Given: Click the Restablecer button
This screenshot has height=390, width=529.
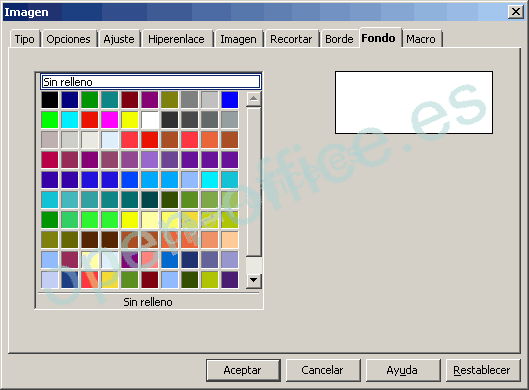Looking at the screenshot, I should pyautogui.click(x=482, y=370).
